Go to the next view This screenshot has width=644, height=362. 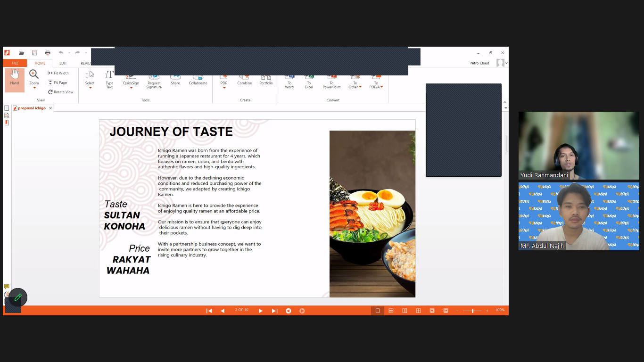(302, 311)
